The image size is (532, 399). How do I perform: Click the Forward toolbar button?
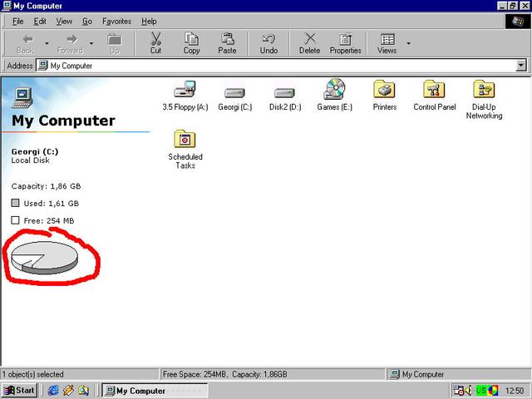[70, 43]
